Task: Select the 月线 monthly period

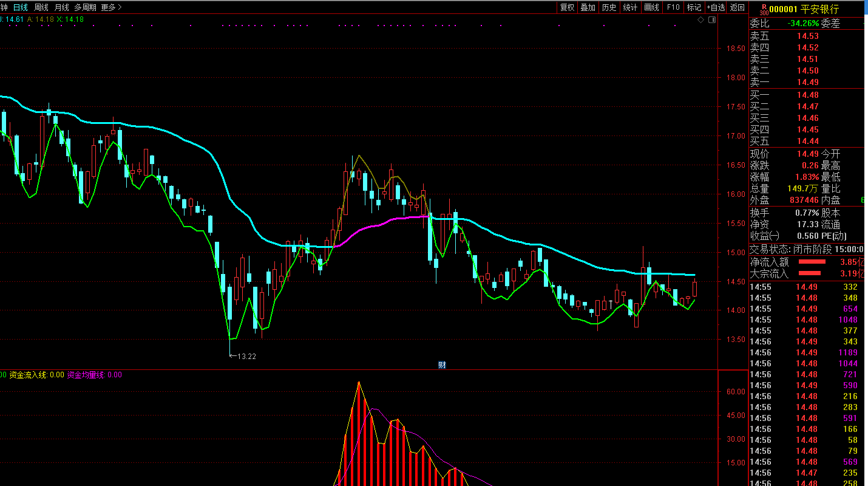Action: (61, 7)
